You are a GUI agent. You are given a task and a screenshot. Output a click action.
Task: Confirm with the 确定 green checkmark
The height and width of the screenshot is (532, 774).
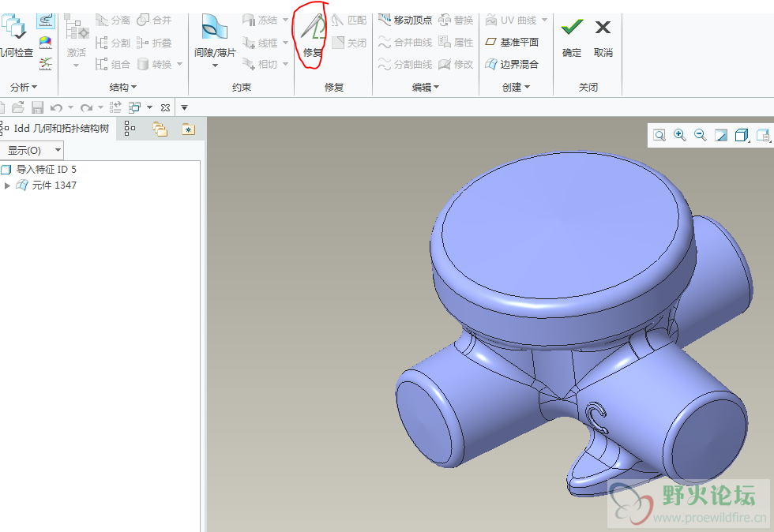572,38
